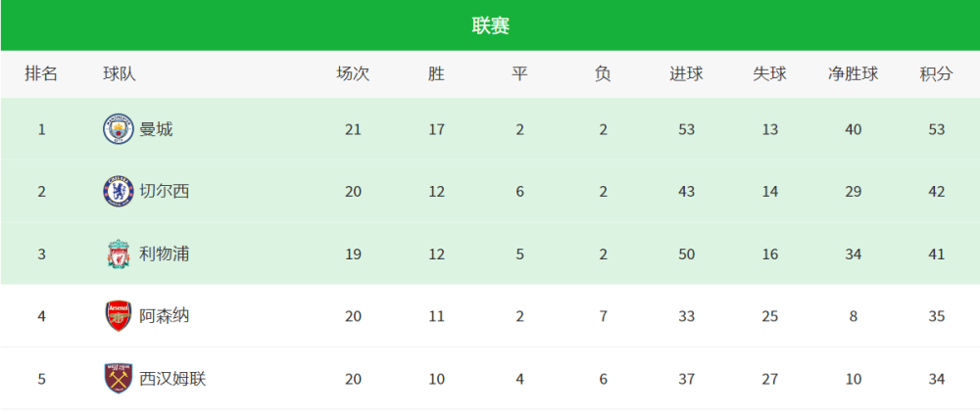Open the 阿森纳 team link
Screen dimensions: 980x416
point(164,316)
